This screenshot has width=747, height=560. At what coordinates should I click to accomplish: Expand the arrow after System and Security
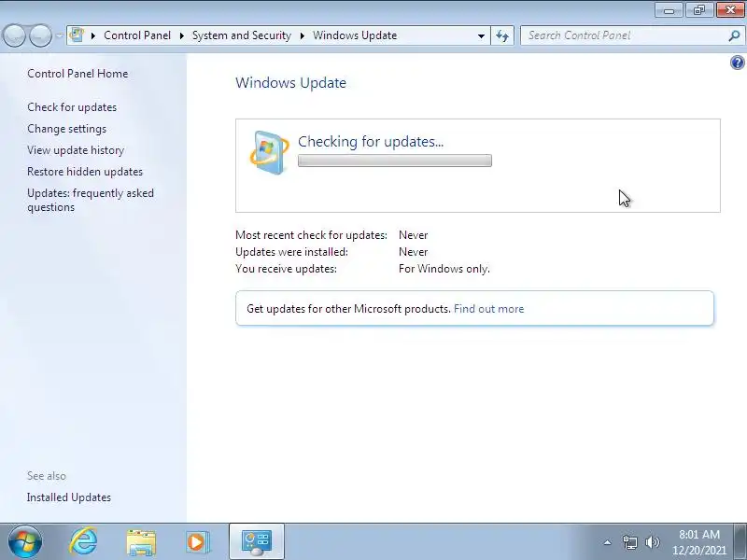pyautogui.click(x=302, y=35)
